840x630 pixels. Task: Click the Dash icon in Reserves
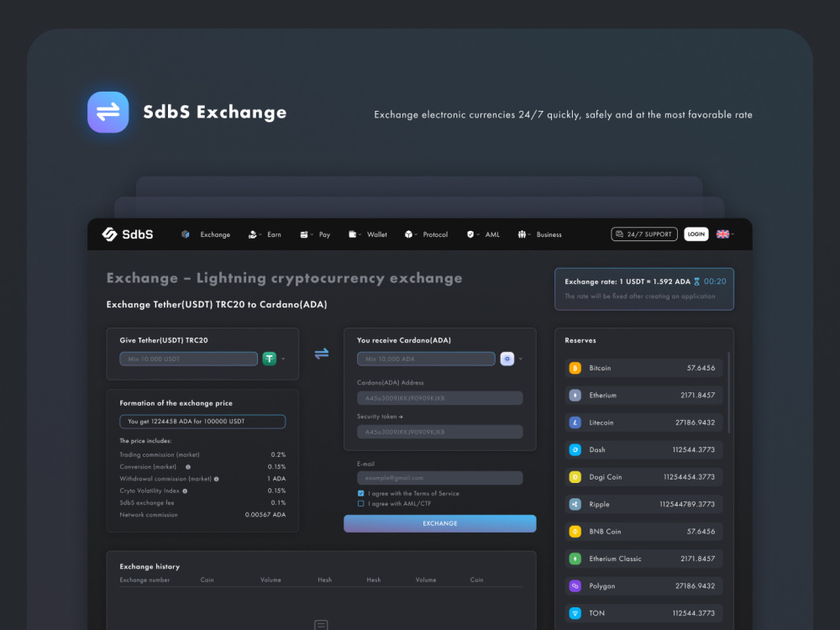[x=575, y=449]
